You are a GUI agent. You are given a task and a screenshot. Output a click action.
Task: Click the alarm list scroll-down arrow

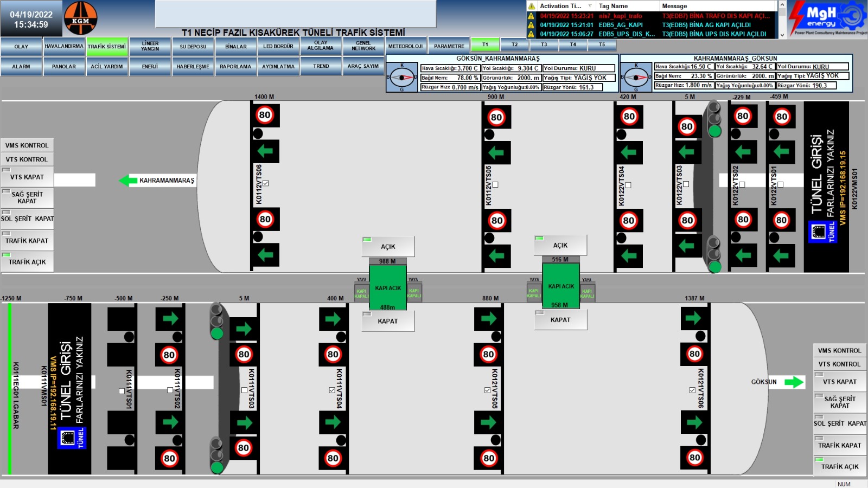click(x=782, y=35)
